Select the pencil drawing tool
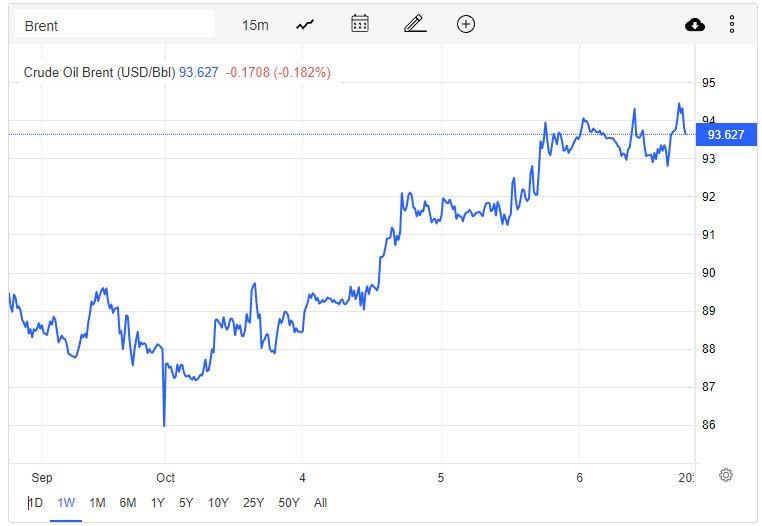Screen dimensions: 762x526 coord(415,24)
